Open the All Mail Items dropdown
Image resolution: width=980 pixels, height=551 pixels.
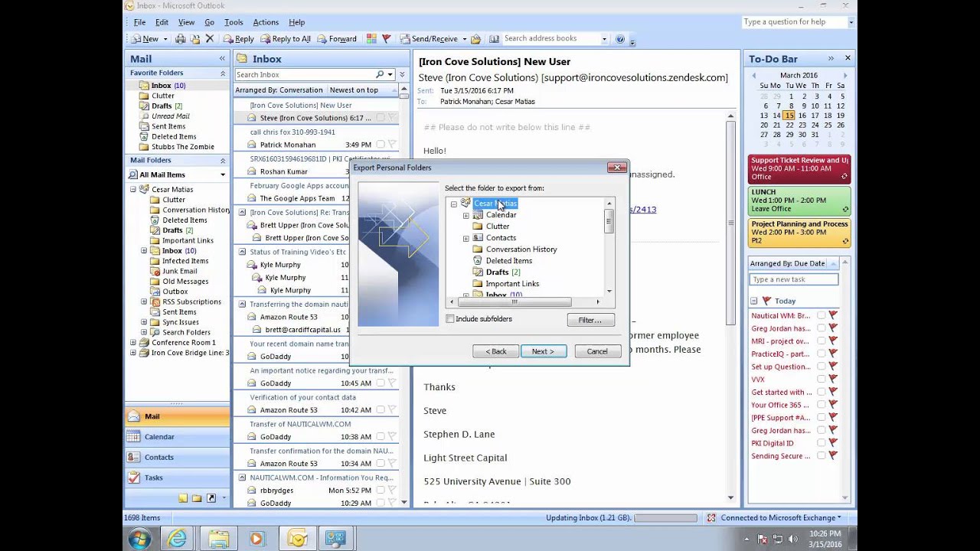(223, 174)
